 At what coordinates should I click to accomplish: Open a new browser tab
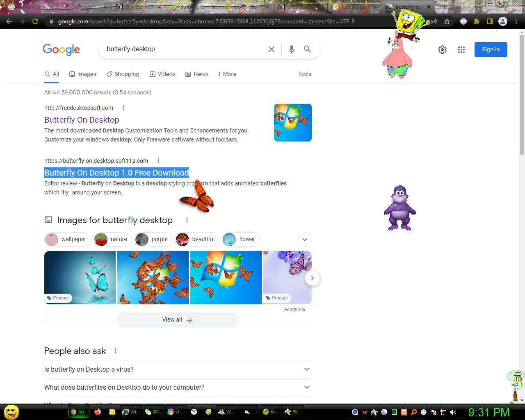(x=443, y=7)
